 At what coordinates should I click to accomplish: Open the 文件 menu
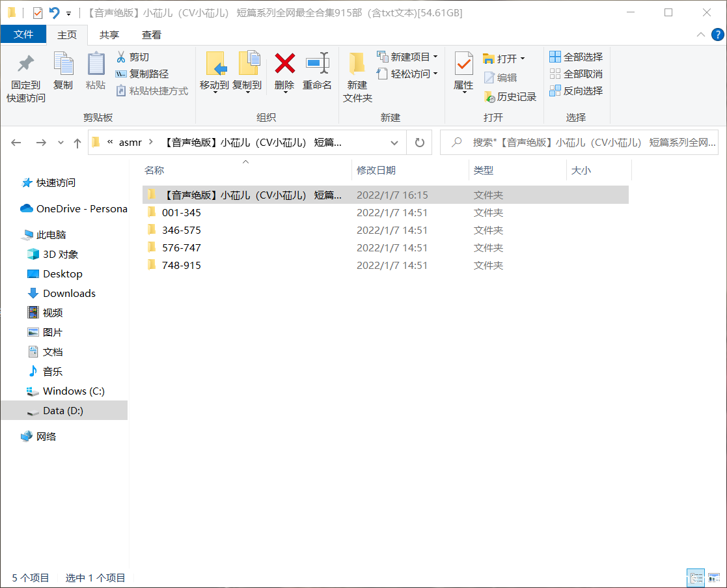coord(23,35)
